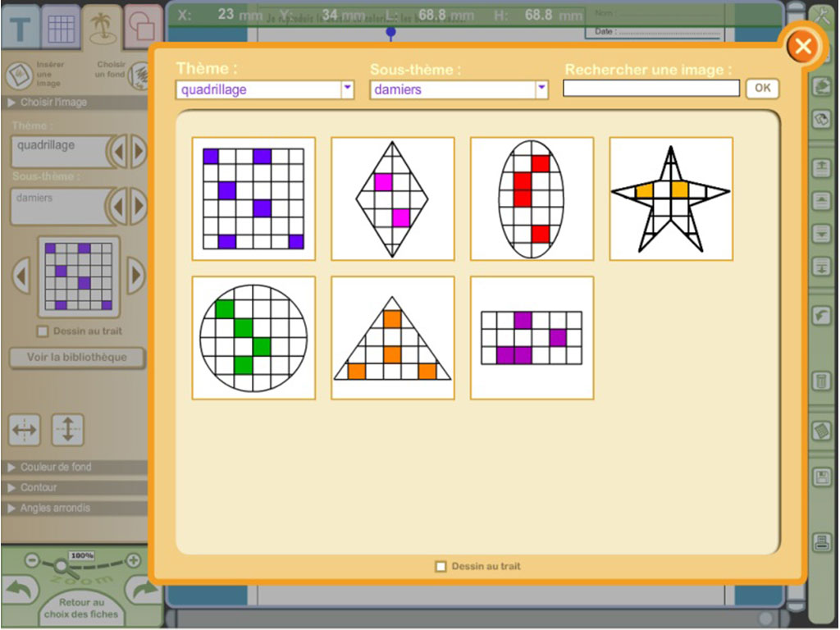The image size is (840, 630).
Task: Click the trash delete icon in right toolbar
Action: (820, 381)
